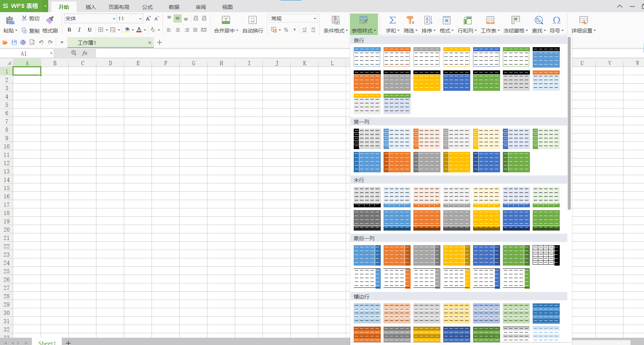Click the Detailed Settings (详细设置) button
Screen dimensions: 644x345
pos(583,24)
